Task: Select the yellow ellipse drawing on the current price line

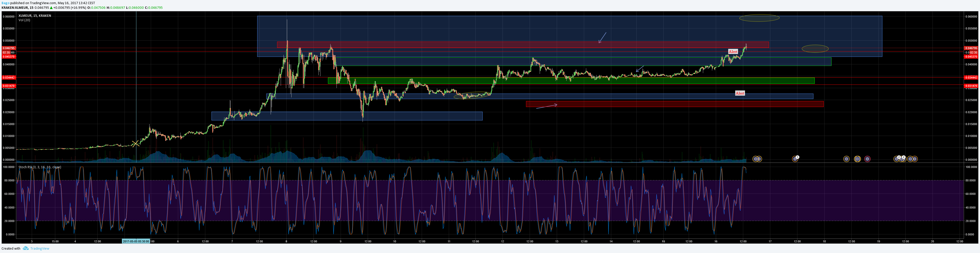Action: point(815,49)
